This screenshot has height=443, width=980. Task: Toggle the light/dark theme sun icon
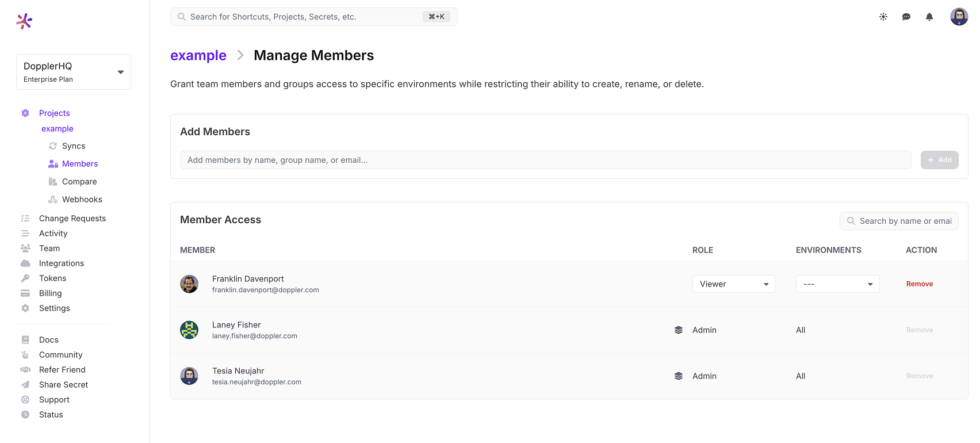click(883, 17)
